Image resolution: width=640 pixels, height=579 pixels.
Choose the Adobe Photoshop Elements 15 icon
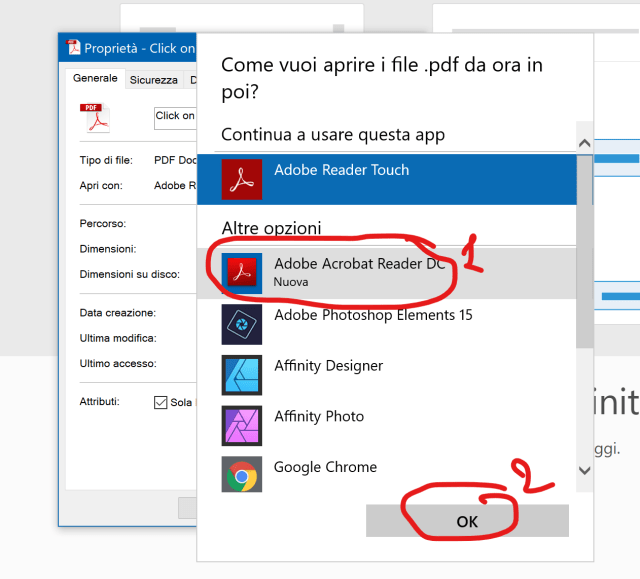pos(241,324)
